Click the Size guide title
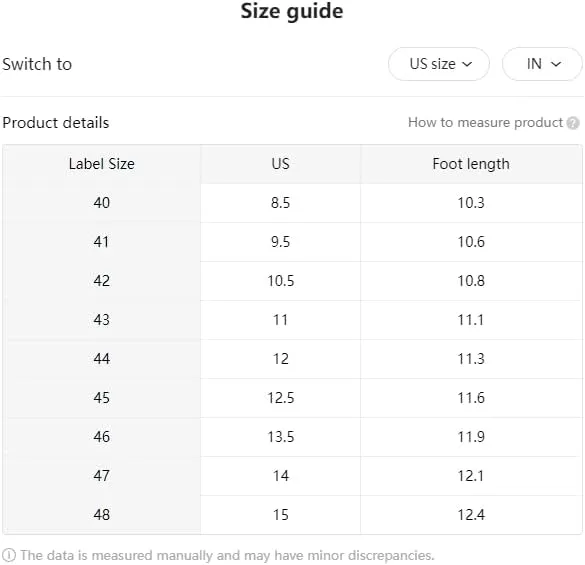This screenshot has height=565, width=585. (x=292, y=11)
